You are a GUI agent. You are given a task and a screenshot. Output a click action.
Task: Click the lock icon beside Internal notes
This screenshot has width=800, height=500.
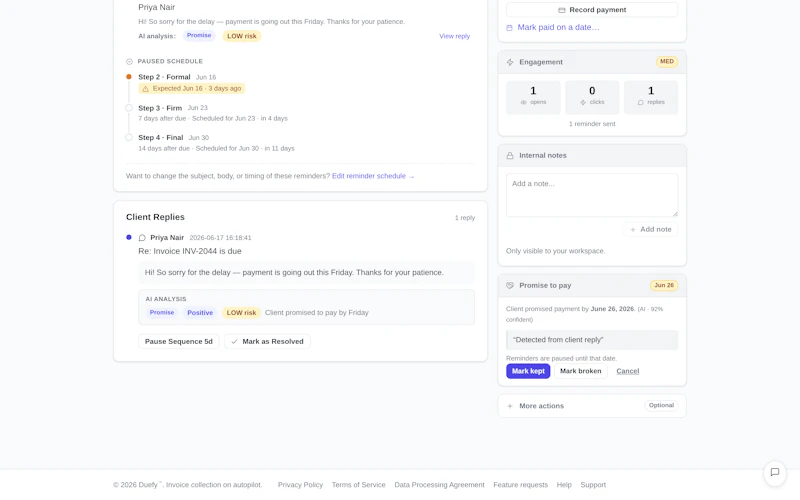point(510,156)
